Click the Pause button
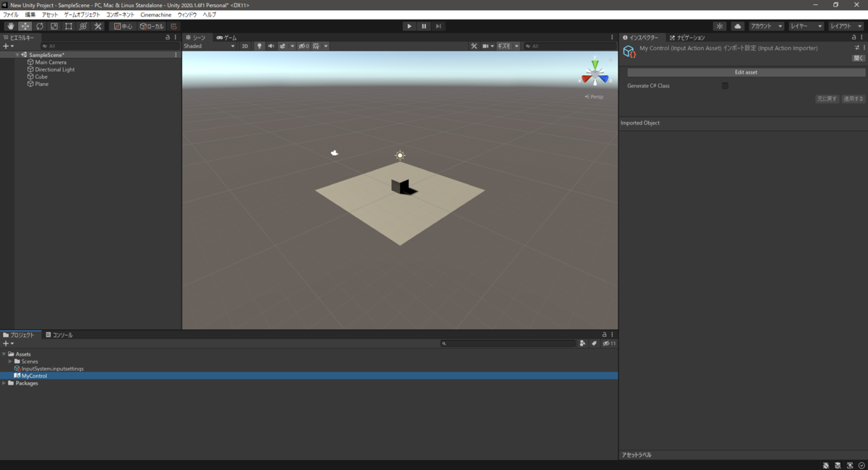 click(x=424, y=26)
